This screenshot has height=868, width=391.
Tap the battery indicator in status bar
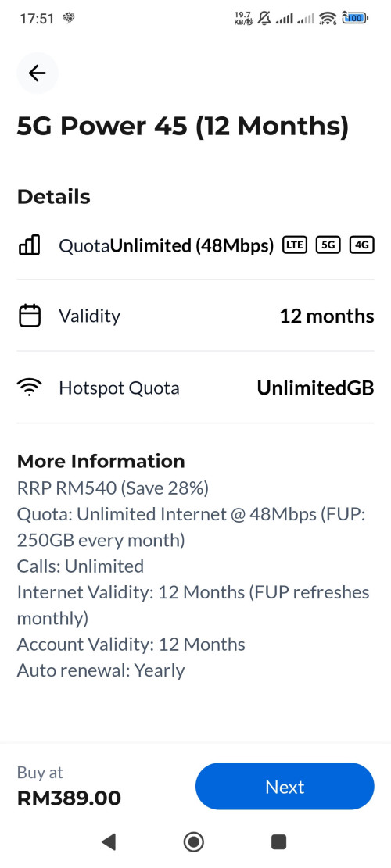click(355, 18)
